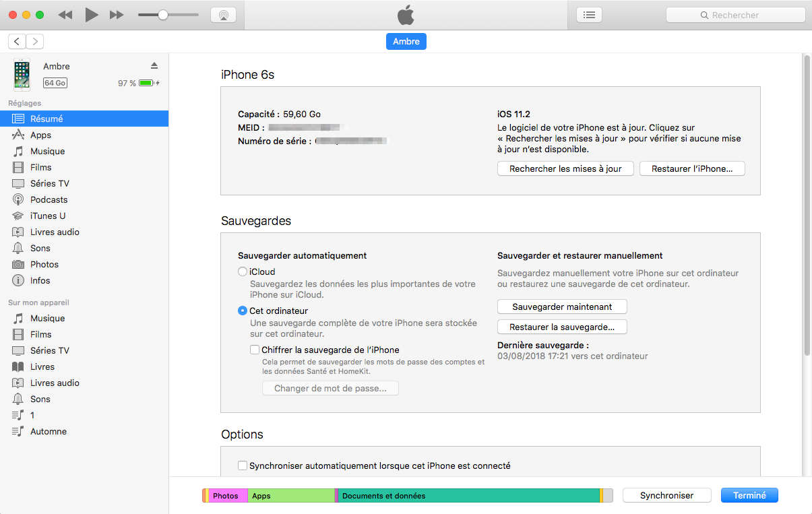Click the rewind playback button

[x=65, y=15]
